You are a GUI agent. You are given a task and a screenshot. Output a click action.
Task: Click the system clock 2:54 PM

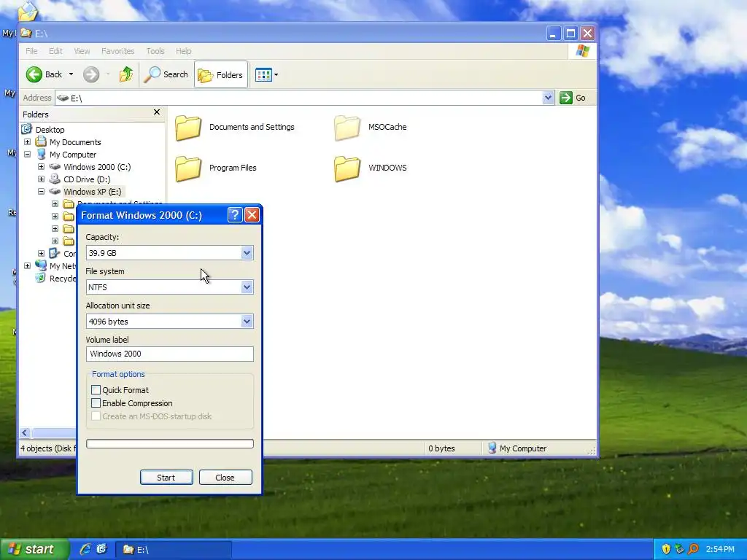(x=720, y=550)
